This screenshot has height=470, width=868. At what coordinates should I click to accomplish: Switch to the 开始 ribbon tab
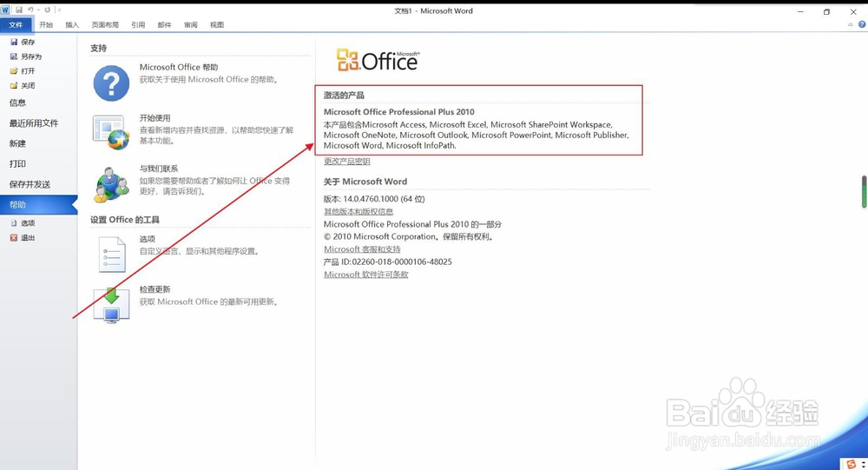[46, 25]
